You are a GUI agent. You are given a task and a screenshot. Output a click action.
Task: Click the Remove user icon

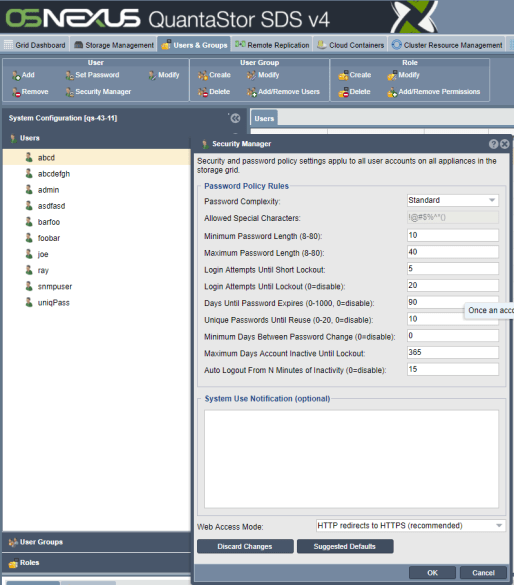(16, 92)
